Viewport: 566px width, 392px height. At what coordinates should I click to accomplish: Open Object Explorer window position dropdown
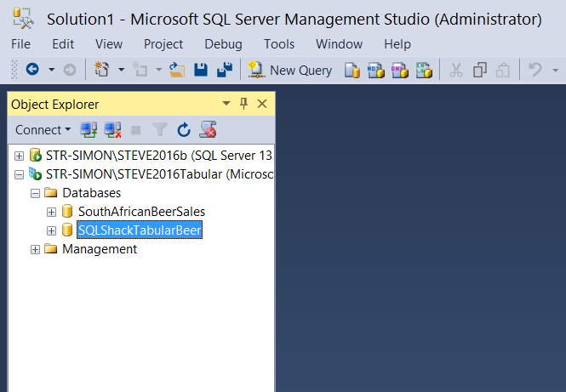[226, 104]
